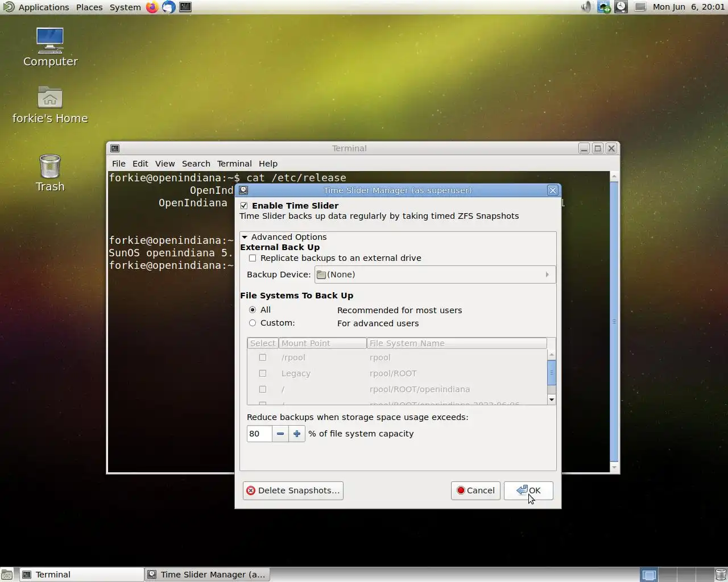Close the Time Slider Manager dialog
The width and height of the screenshot is (728, 582).
point(553,190)
